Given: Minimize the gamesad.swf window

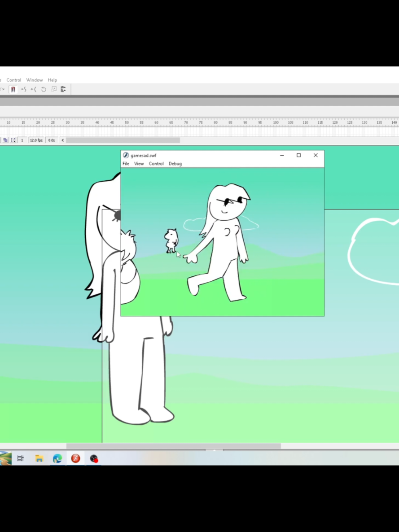Looking at the screenshot, I should pyautogui.click(x=282, y=155).
